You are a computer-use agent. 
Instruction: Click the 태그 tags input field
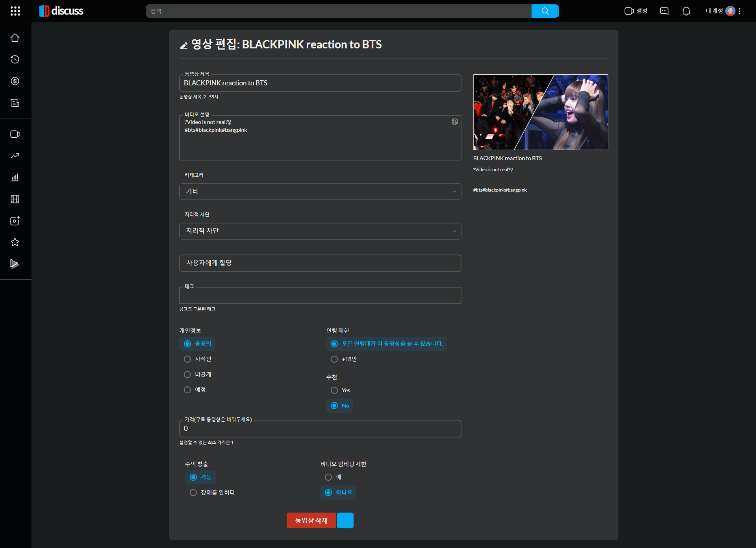(x=320, y=295)
